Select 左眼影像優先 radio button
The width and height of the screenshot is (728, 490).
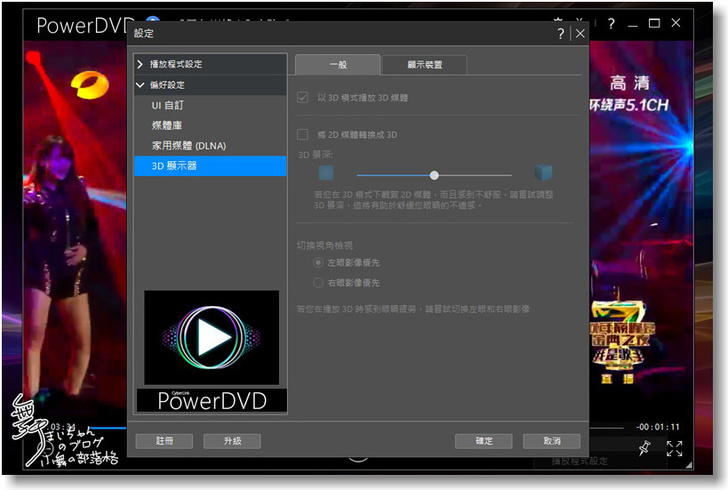click(319, 262)
